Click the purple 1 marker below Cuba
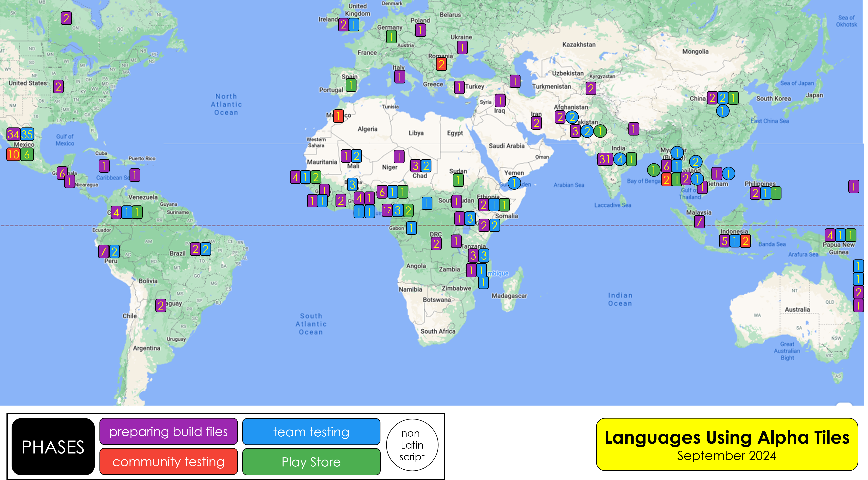The height and width of the screenshot is (480, 868). click(x=104, y=166)
